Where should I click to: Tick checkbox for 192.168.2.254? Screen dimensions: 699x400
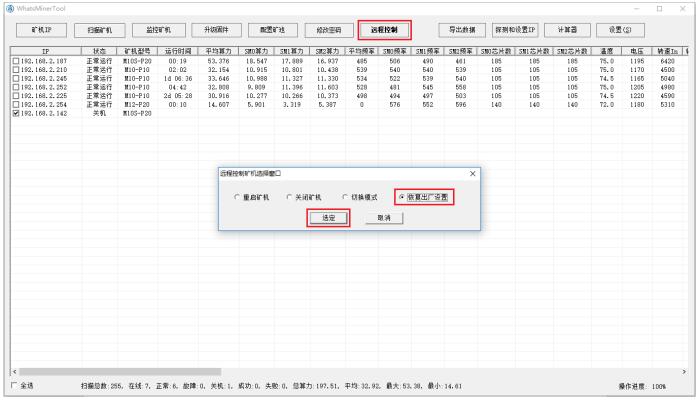[x=16, y=105]
